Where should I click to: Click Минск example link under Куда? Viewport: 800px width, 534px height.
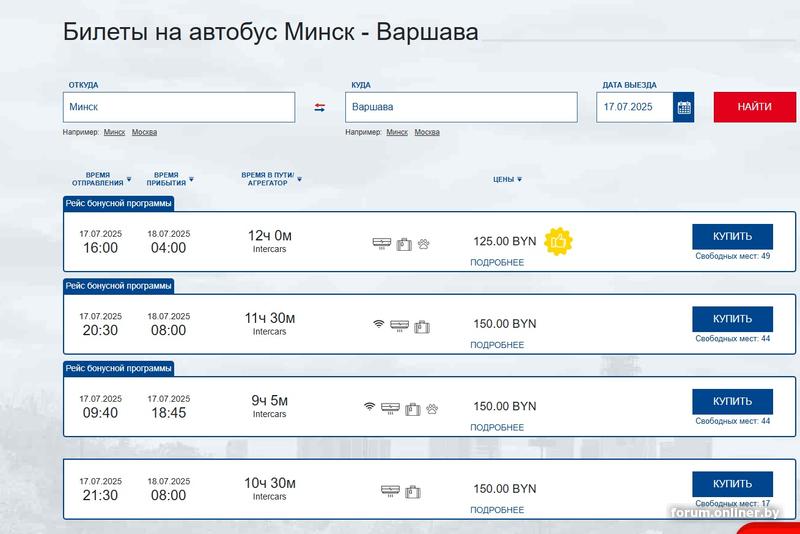(397, 132)
